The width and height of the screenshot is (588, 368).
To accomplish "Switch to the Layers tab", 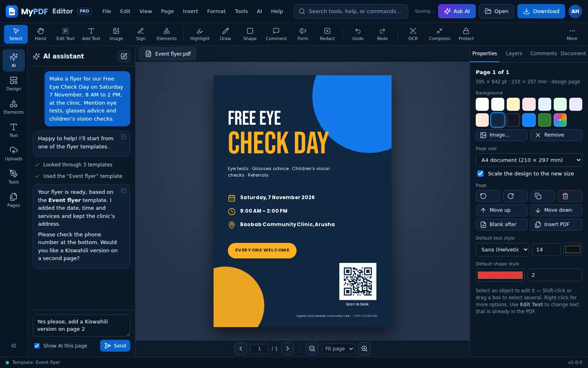I will pyautogui.click(x=514, y=53).
